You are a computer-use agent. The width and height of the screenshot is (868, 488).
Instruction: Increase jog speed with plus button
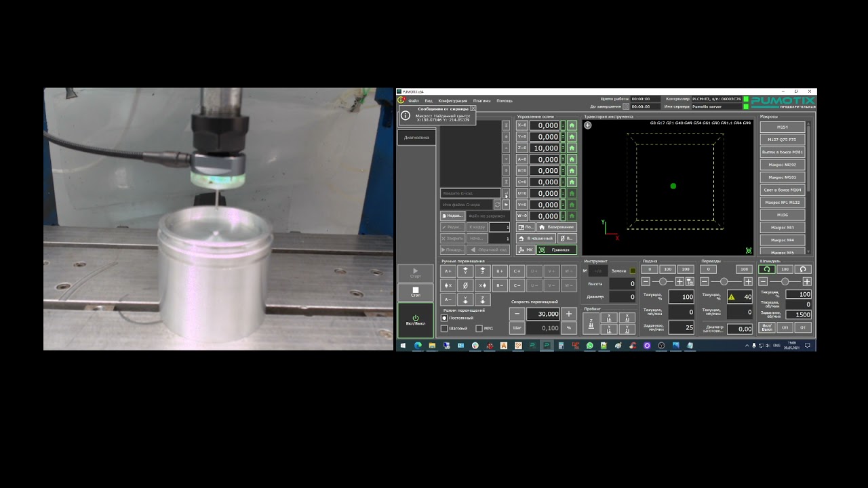point(569,314)
